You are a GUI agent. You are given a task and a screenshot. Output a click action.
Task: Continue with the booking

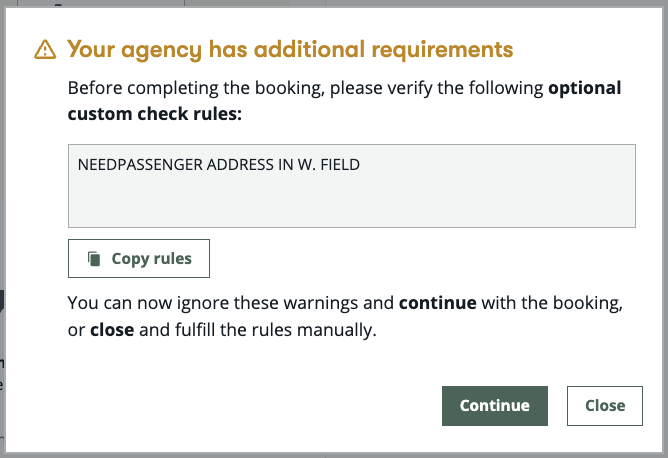[x=494, y=405]
